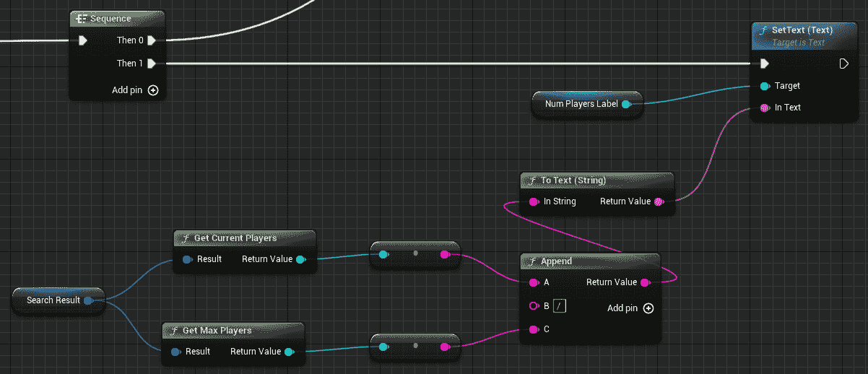This screenshot has width=868, height=374.
Task: Select the To Text (String) node title
Action: coord(573,180)
